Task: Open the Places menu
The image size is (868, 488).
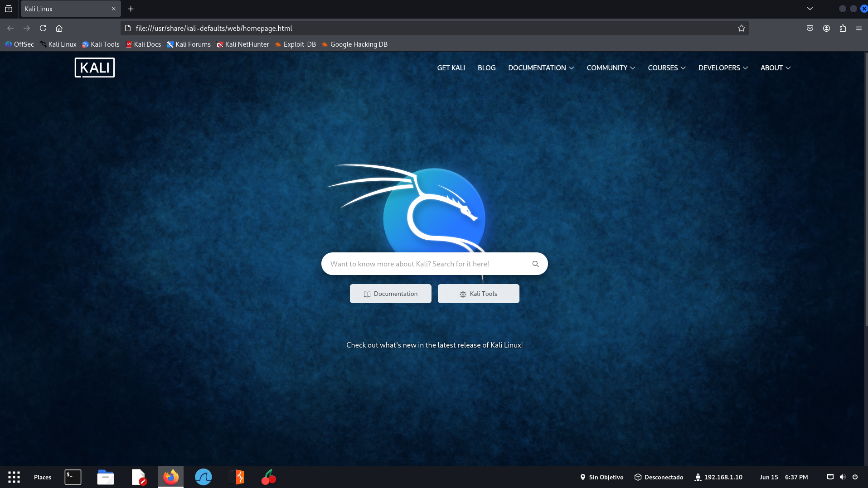Action: point(43,477)
